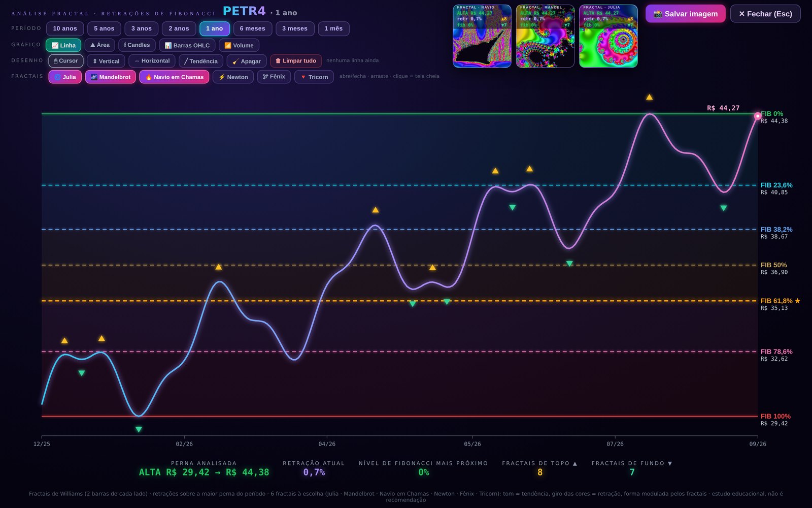Activate the Cursor drawing tool
The height and width of the screenshot is (508, 812).
66,61
